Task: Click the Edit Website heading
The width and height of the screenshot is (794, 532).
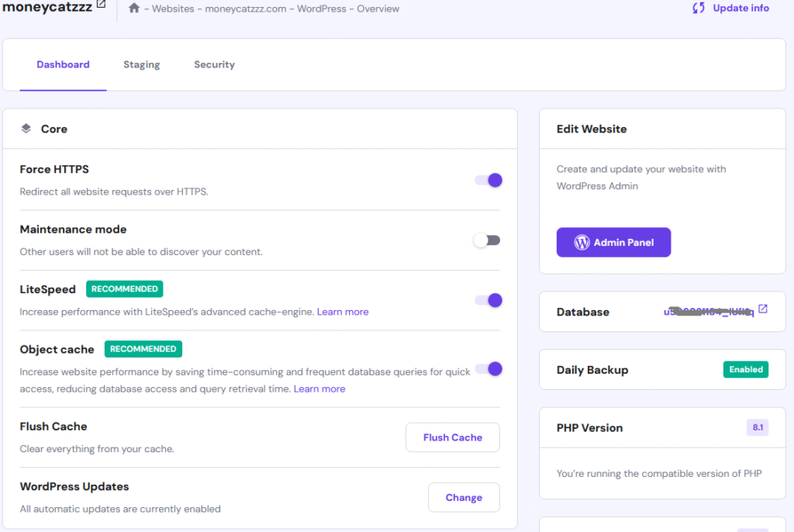Action: (x=592, y=129)
